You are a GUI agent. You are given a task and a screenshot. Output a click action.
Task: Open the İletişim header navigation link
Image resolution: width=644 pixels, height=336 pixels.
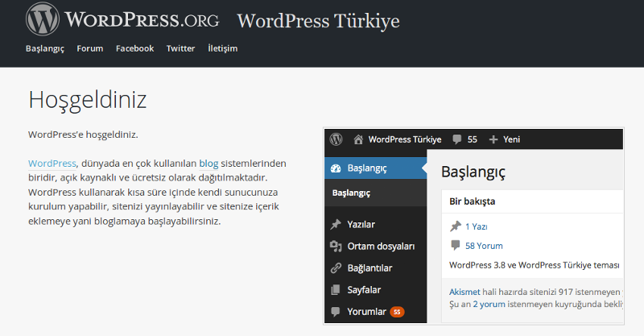pyautogui.click(x=223, y=48)
